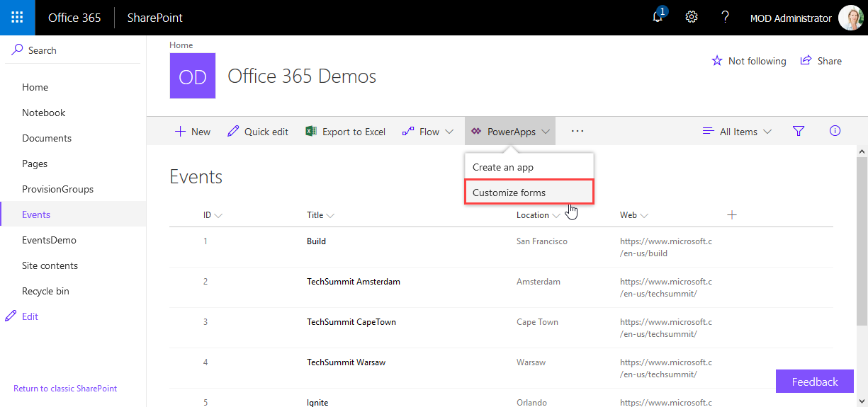Open the Location column header dropdown

(539, 215)
